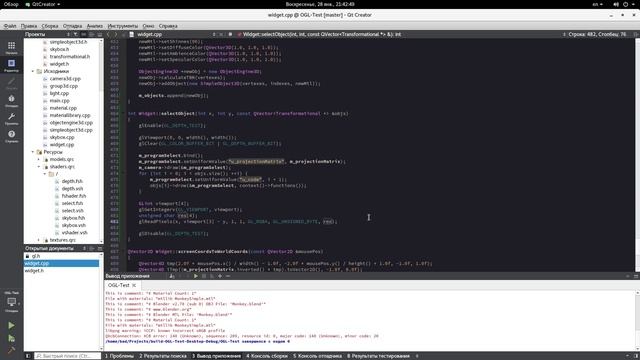Collapse the Исходники folder

pos(33,71)
